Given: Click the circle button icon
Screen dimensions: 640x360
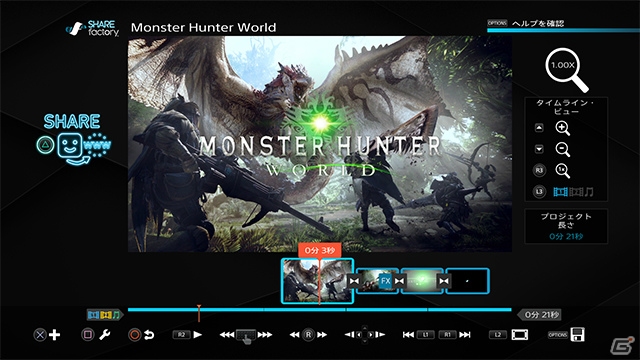Looking at the screenshot, I should pyautogui.click(x=134, y=335).
